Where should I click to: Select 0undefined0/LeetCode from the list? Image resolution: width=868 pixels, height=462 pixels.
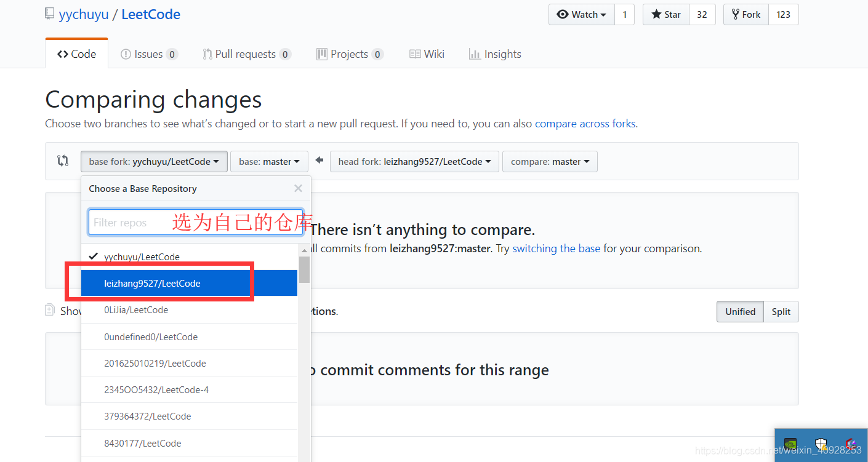click(189, 337)
